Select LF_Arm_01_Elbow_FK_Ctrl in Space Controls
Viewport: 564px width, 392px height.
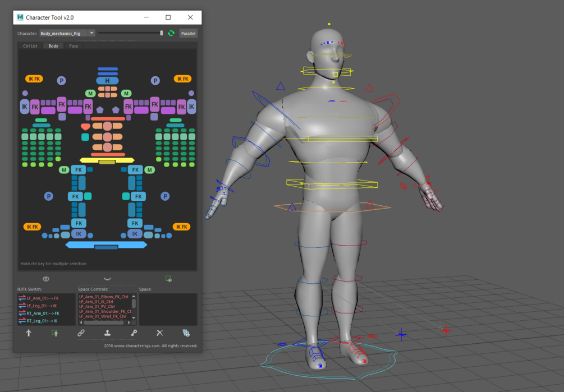pos(104,297)
